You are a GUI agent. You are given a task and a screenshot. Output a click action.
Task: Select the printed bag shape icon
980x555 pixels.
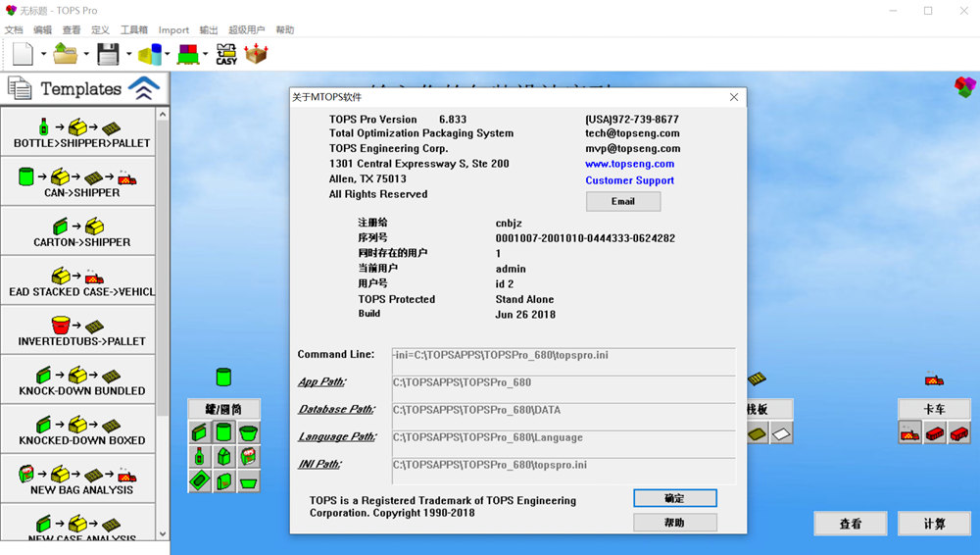[248, 456]
